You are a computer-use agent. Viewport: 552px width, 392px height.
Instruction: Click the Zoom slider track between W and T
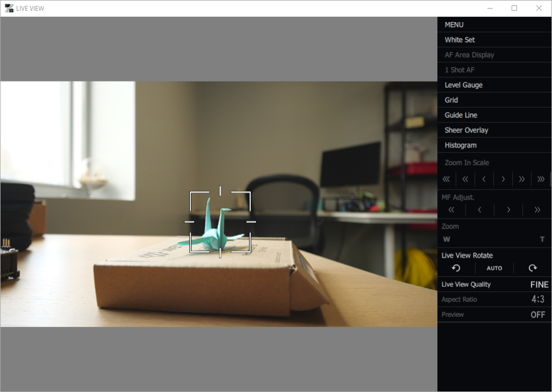[x=495, y=239]
